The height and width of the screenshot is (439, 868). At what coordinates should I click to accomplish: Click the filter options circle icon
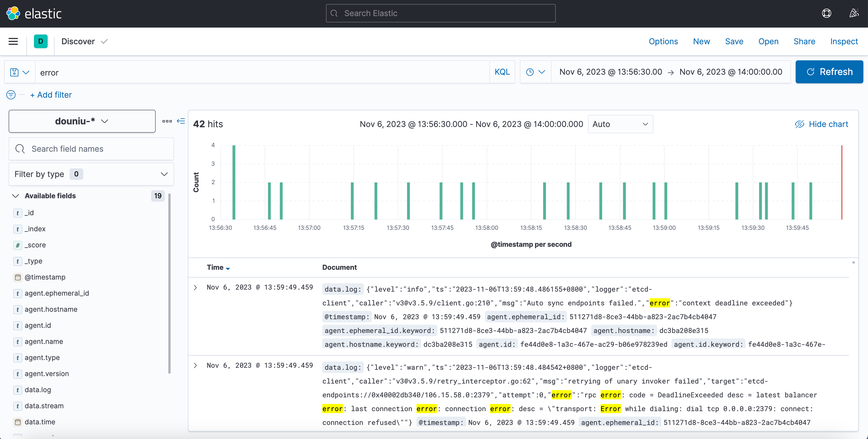pos(11,95)
